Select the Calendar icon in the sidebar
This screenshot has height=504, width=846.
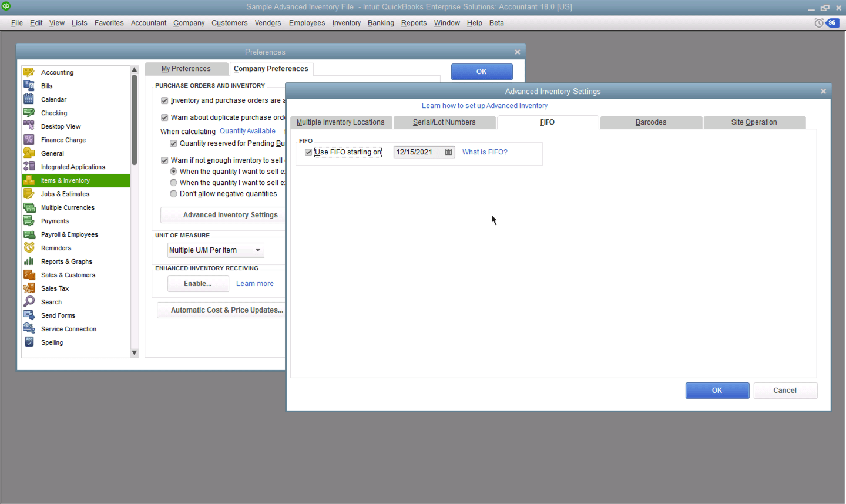click(29, 99)
